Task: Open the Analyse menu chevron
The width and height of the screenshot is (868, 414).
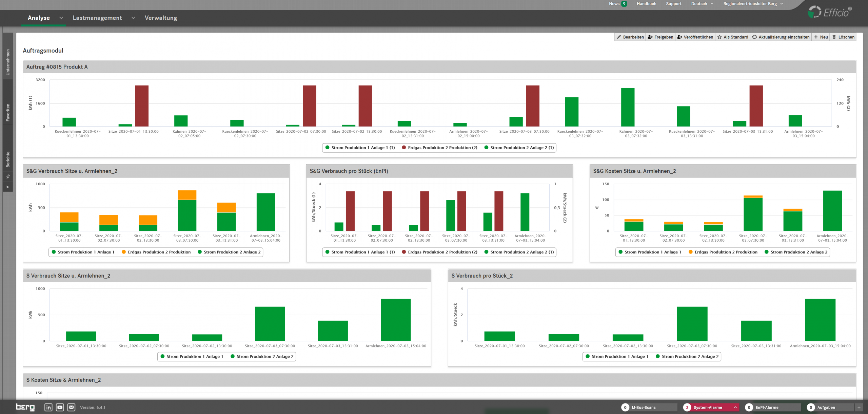Action: [61, 18]
